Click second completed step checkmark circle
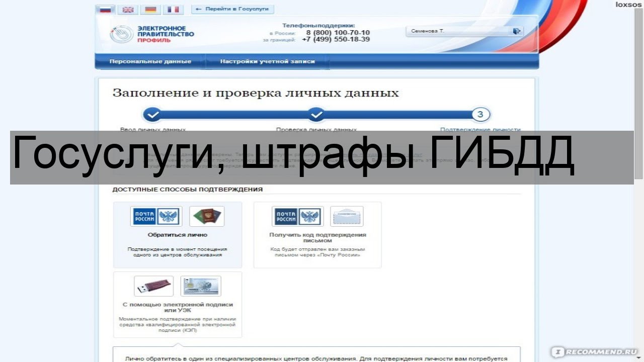This screenshot has height=362, width=644. pyautogui.click(x=315, y=115)
